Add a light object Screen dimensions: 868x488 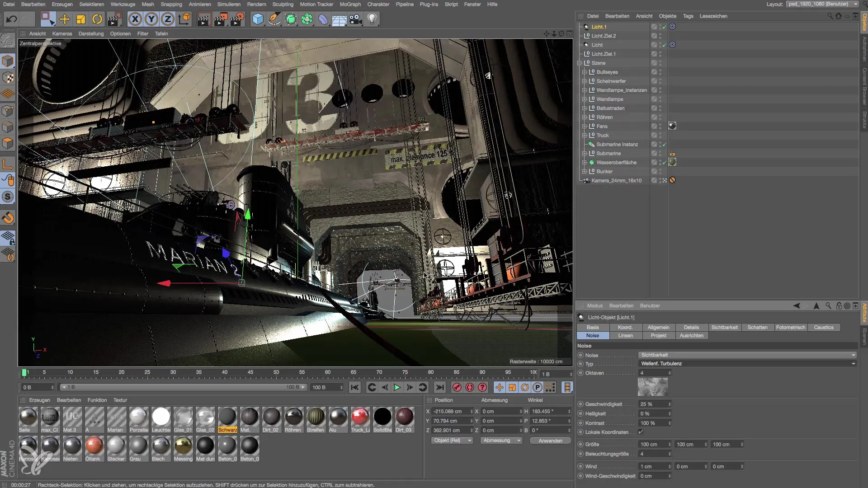click(372, 19)
